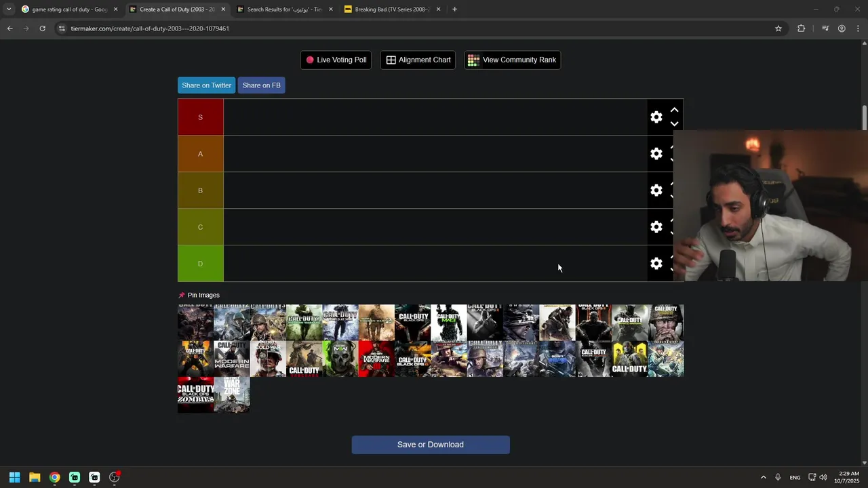View site information icon in address bar
Screen dimensions: 868x488
62,28
